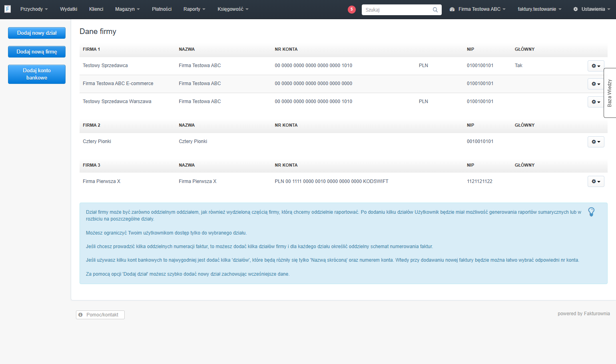616x364 pixels.
Task: Click Firma Testowa ABC E-commerce name
Action: [x=118, y=84]
